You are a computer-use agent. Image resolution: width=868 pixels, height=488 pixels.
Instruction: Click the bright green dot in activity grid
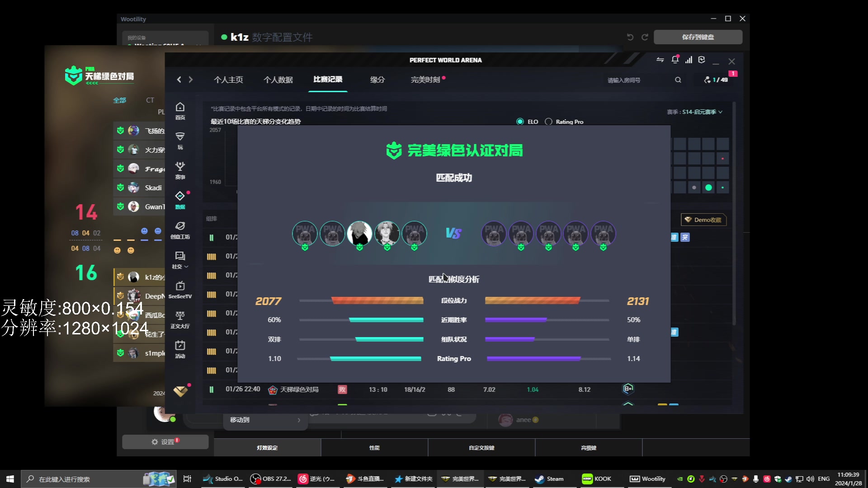708,188
